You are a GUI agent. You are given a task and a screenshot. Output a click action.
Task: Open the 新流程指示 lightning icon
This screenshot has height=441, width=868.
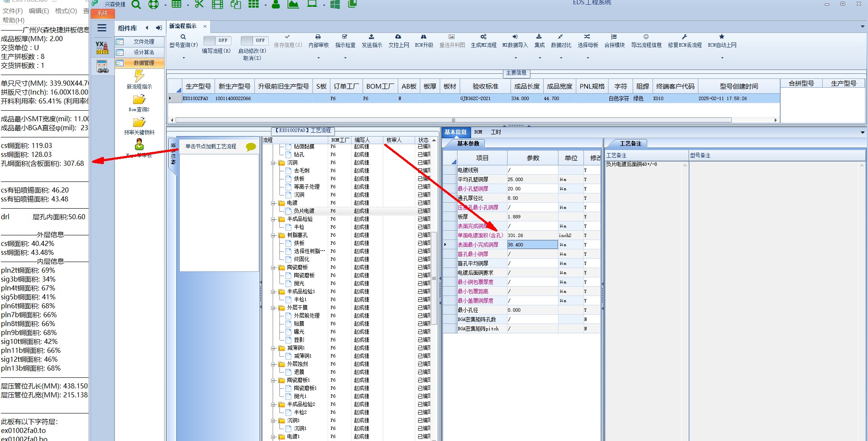tap(139, 76)
